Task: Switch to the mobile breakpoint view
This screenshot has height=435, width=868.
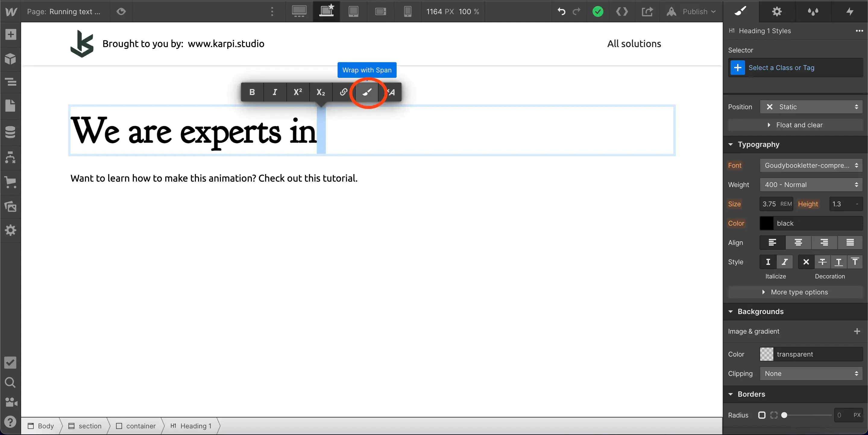Action: (407, 11)
